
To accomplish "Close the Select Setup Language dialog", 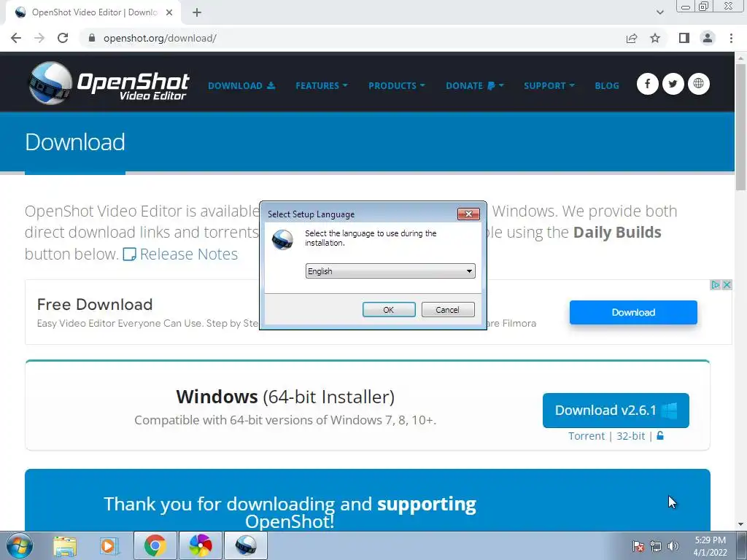I will point(468,214).
